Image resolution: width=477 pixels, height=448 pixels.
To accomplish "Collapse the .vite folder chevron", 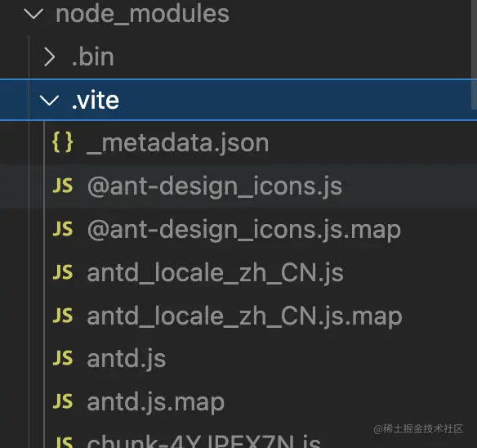I will coord(49,101).
